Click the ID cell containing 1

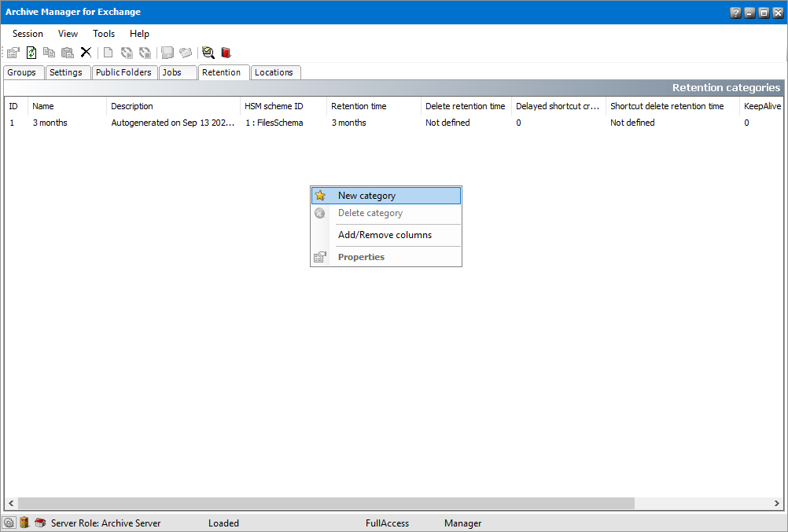12,123
